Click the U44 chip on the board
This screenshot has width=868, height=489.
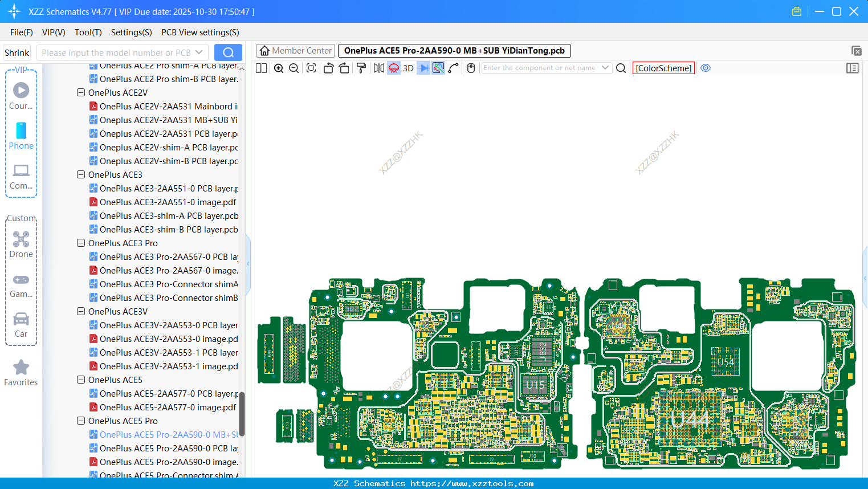(x=690, y=419)
